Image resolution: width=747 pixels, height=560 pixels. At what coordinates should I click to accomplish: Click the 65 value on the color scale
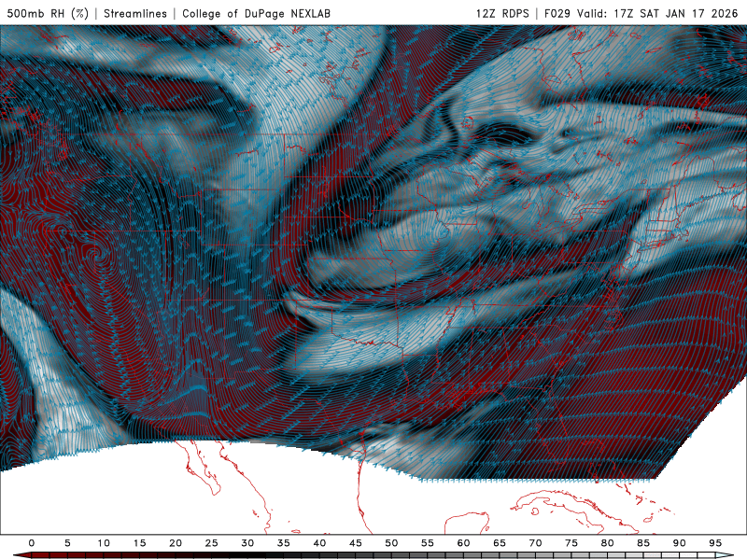click(x=500, y=543)
